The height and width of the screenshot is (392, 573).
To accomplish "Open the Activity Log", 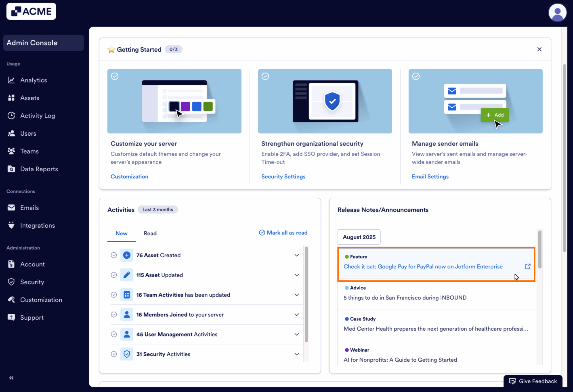I will point(37,116).
